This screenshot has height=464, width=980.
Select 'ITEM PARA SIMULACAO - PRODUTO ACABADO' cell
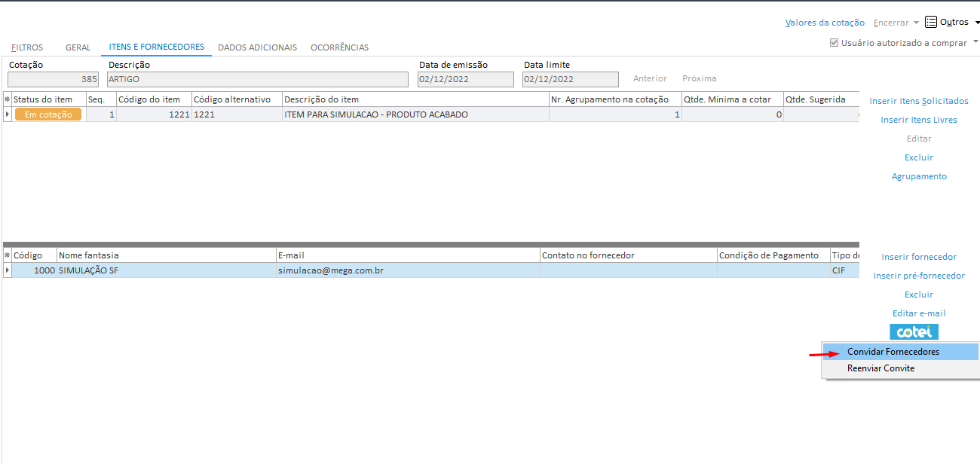click(415, 114)
